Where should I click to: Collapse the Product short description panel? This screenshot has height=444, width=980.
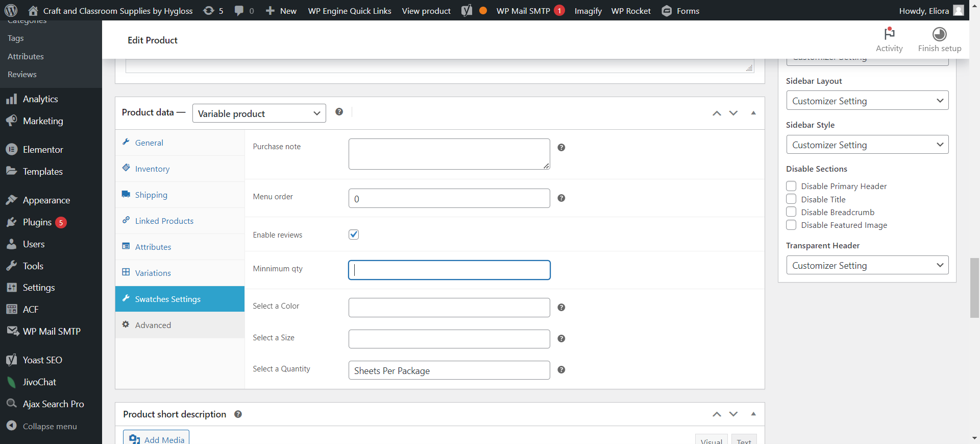coord(753,414)
